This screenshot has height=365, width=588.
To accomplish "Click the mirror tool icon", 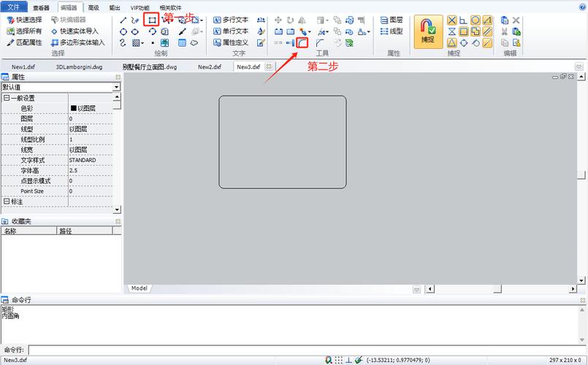I will [x=302, y=20].
